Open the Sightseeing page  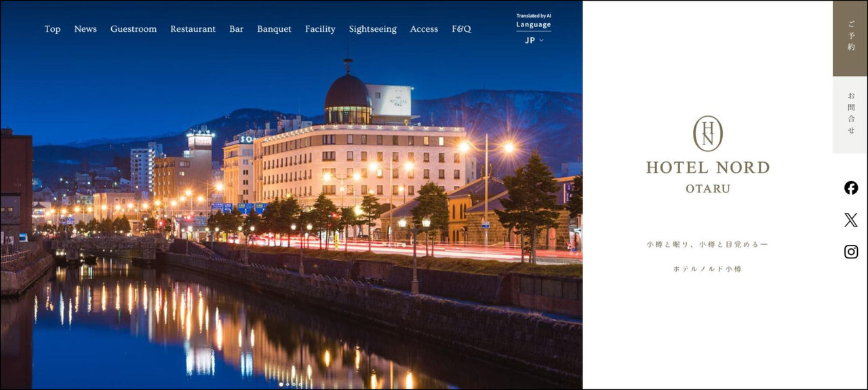coord(372,29)
